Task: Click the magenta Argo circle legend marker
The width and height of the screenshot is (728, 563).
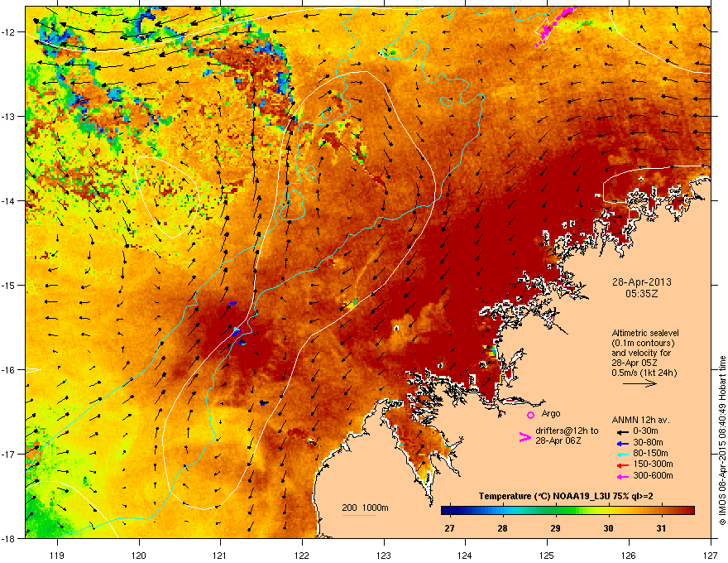Action: click(530, 415)
